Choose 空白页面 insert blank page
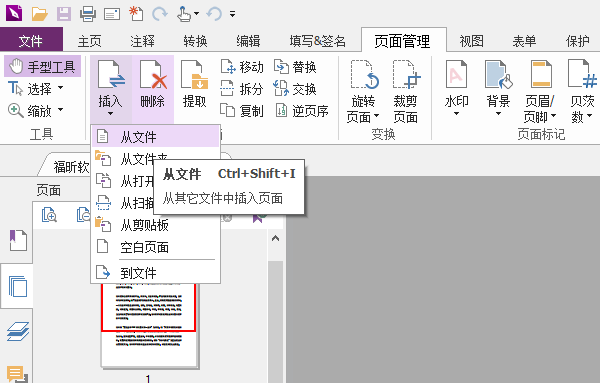Image resolution: width=600 pixels, height=383 pixels. 156,247
